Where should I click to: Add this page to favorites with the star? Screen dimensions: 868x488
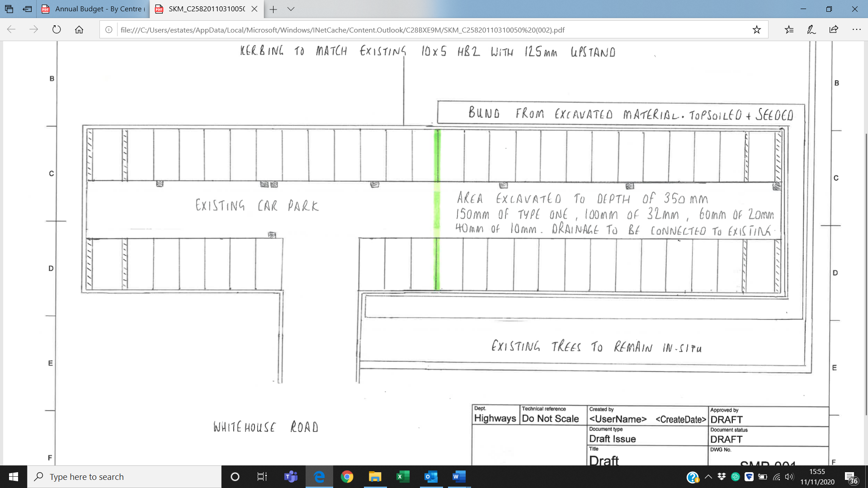pyautogui.click(x=756, y=30)
